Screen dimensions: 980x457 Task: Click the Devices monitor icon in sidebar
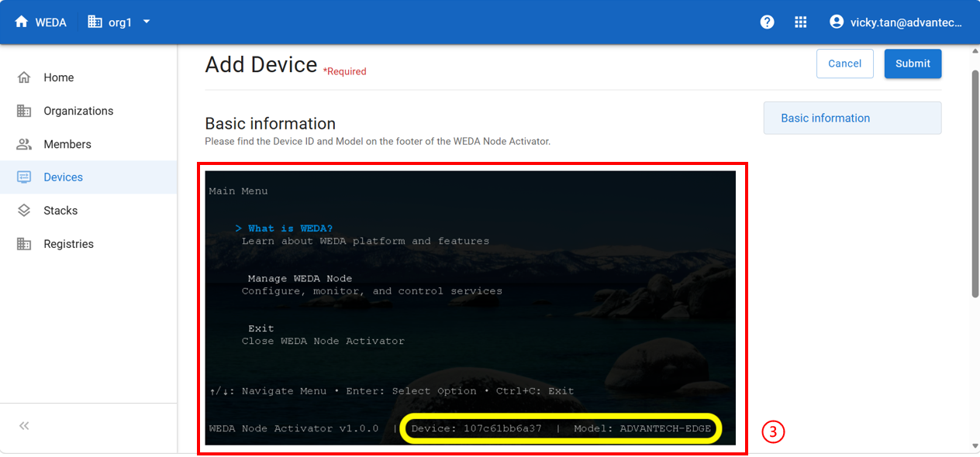click(x=24, y=177)
